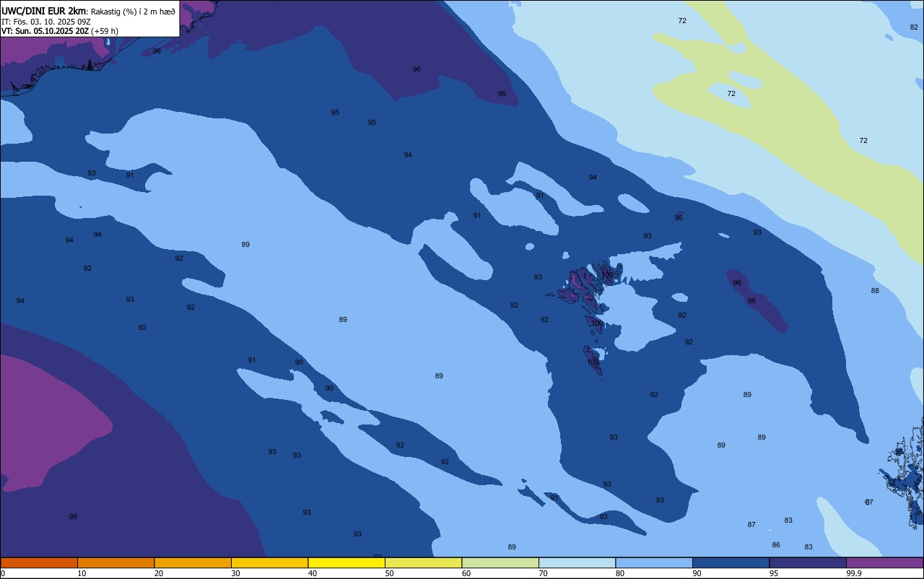924x579 pixels.
Task: Click the 50–60 pale yellow legend swatch
Action: 423,562
